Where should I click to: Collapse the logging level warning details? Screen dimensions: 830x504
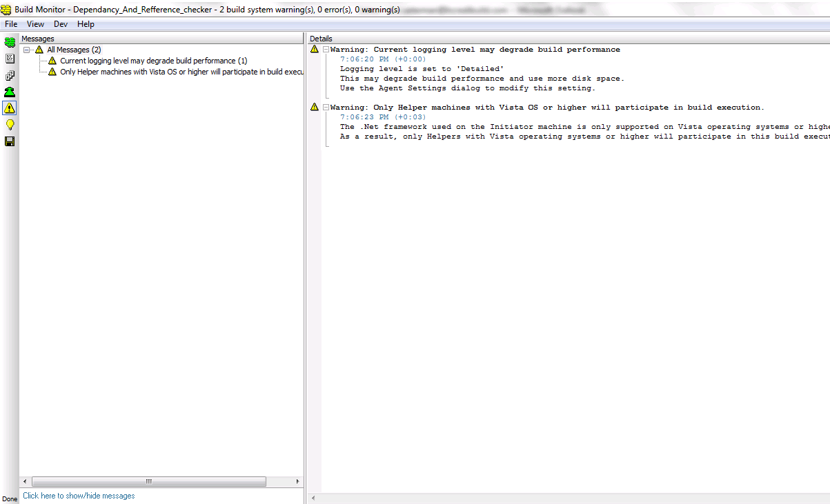[x=326, y=50]
